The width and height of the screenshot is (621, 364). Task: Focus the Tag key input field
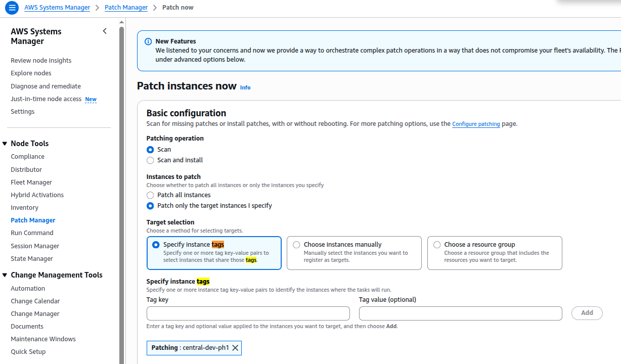click(x=248, y=313)
